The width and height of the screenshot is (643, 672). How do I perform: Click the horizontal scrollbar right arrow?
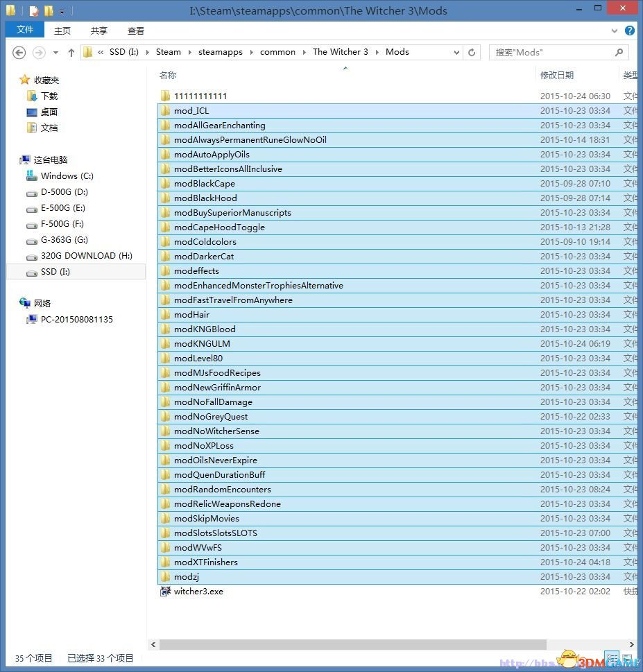631,644
